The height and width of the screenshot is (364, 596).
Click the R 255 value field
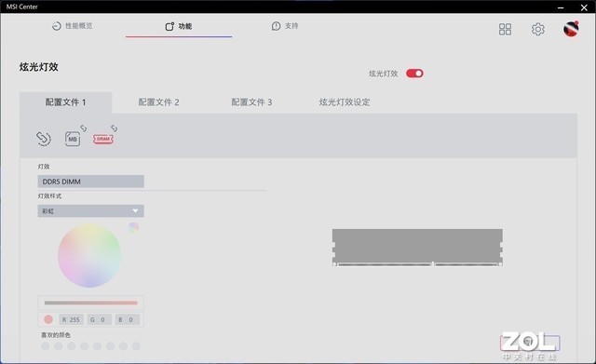coord(71,319)
